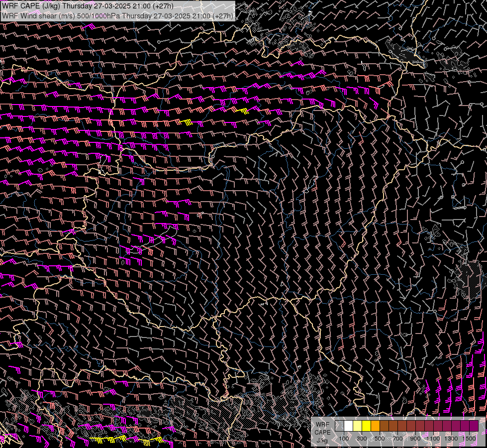The height and width of the screenshot is (448, 487).
Task: Click the WRF Wind shear 500/1000hPa title line
Action: [x=117, y=16]
